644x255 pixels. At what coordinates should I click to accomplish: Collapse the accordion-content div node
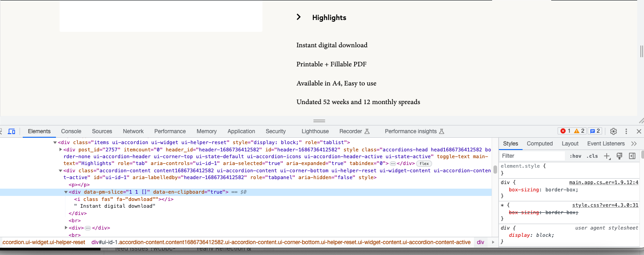coord(61,171)
